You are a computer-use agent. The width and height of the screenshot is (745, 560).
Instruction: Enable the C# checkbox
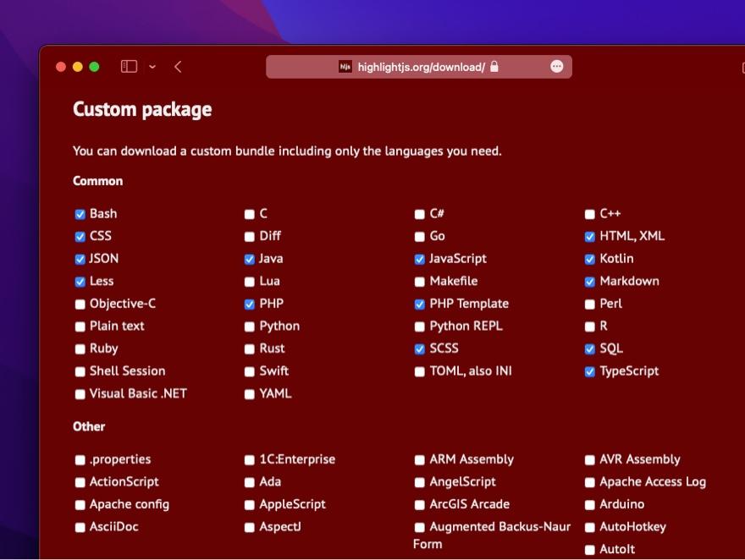[420, 215]
